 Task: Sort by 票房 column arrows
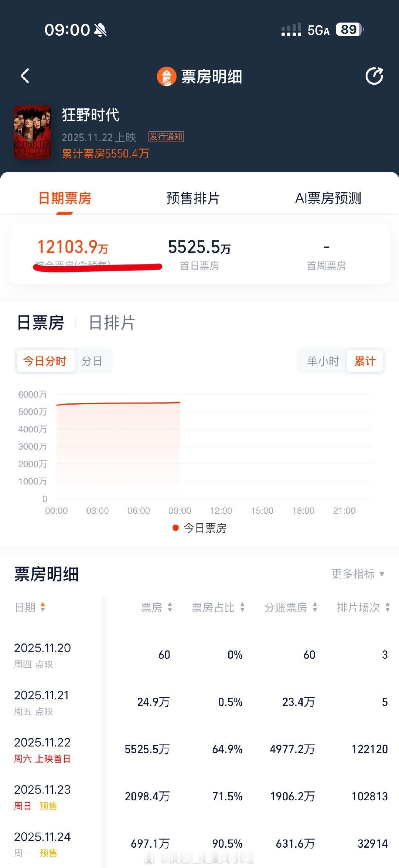coord(170,607)
